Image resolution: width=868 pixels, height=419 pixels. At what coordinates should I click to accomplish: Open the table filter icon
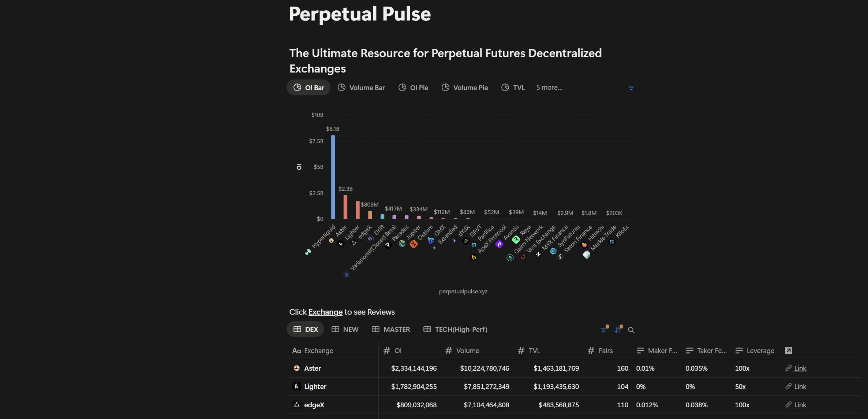tap(603, 330)
